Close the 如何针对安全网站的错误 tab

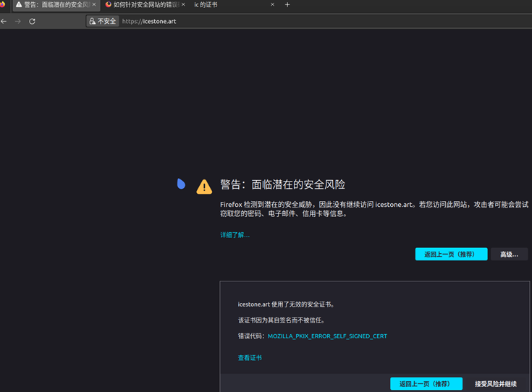[184, 5]
